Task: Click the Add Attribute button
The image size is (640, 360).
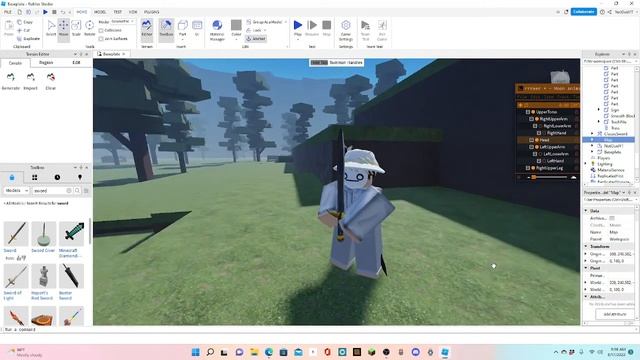Action: [x=615, y=314]
